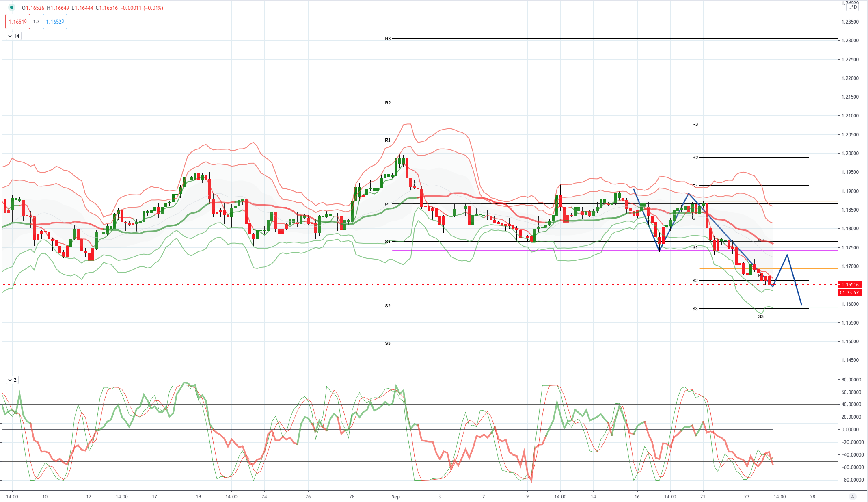Click the 80.00000 oscillator scale label
Image resolution: width=868 pixels, height=502 pixels.
[x=851, y=380]
